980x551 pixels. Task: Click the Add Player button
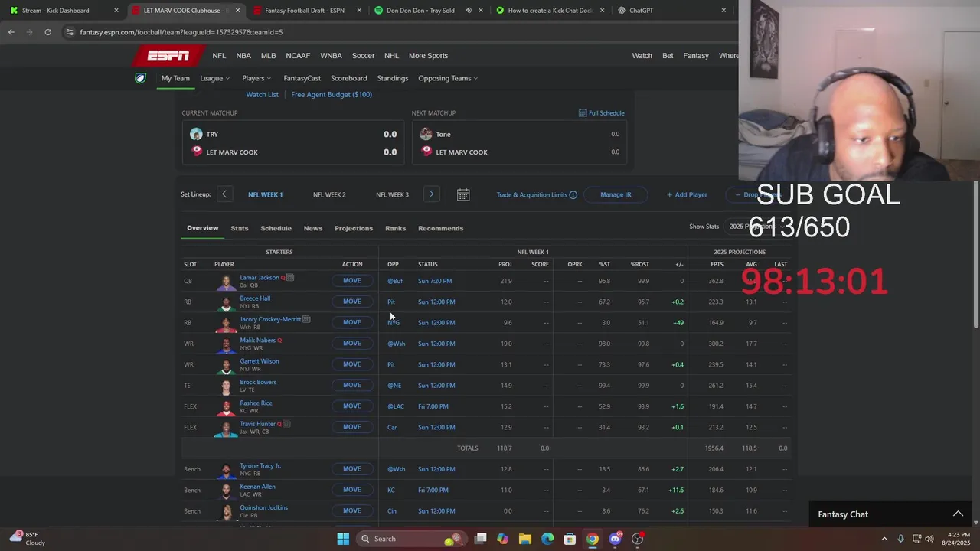pos(687,195)
